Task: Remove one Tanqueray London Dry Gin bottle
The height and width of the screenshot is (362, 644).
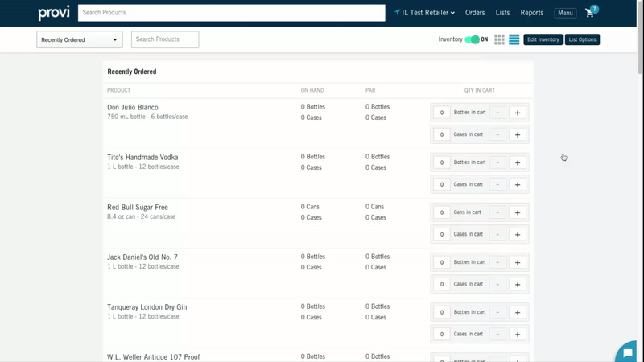Action: click(x=497, y=312)
